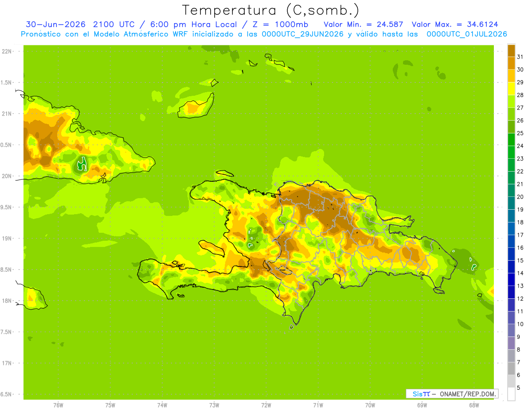Pick the purple legend swatch between 9 and 10
Viewport: 532px width, 411px height.
(511, 330)
